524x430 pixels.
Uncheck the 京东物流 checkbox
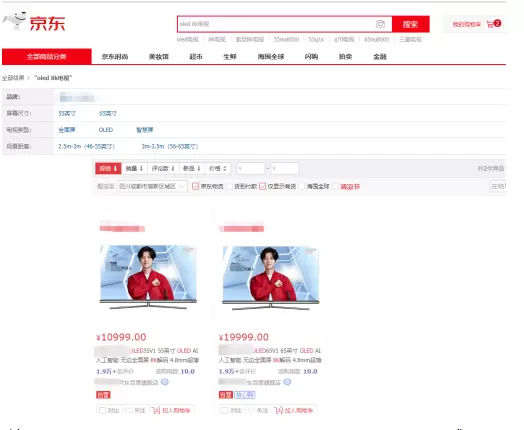coord(195,186)
